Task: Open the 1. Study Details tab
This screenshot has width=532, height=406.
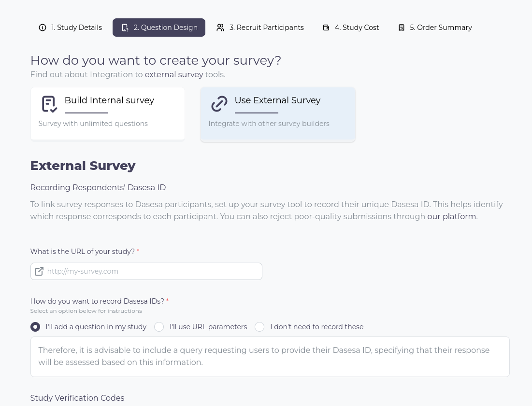Action: [71, 28]
